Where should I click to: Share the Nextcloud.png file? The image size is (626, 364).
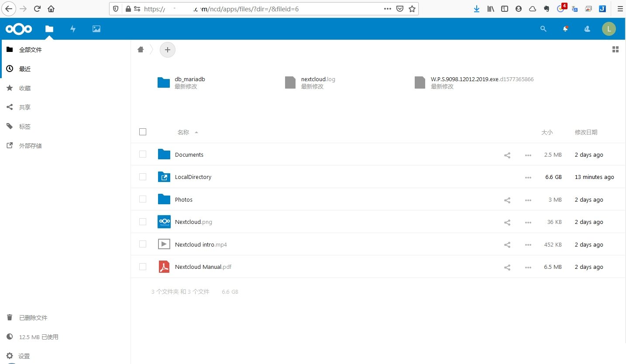[x=507, y=222]
